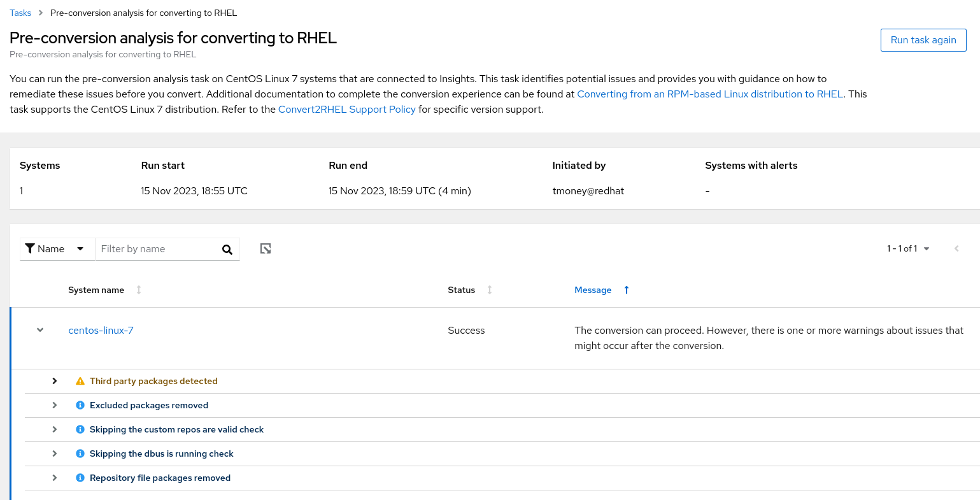Expand Excluded packages removed entry

[x=55, y=405]
